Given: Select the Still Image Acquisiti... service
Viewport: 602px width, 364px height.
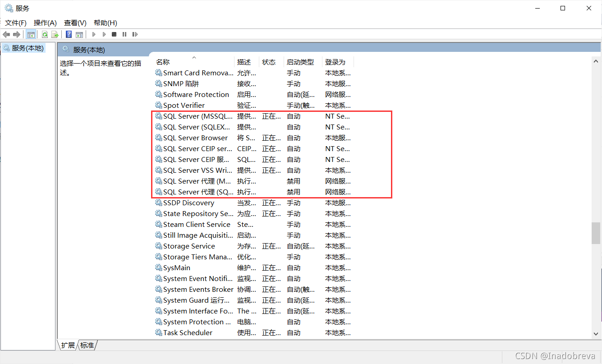Looking at the screenshot, I should pos(253,235).
